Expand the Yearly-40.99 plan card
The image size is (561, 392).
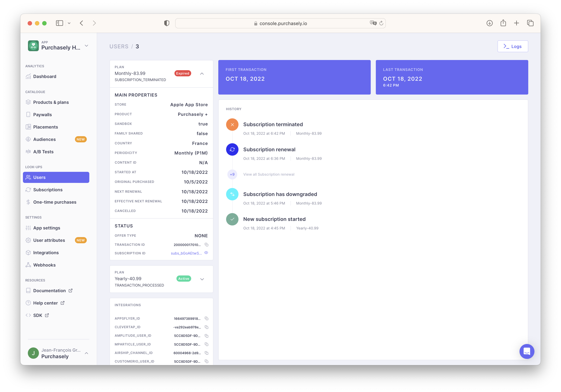tap(202, 279)
